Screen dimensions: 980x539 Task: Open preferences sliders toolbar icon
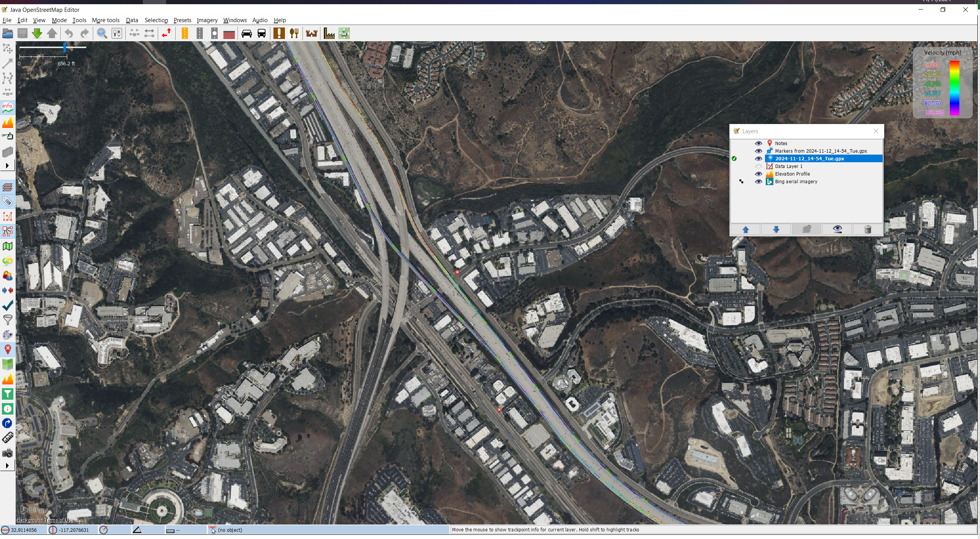point(117,34)
